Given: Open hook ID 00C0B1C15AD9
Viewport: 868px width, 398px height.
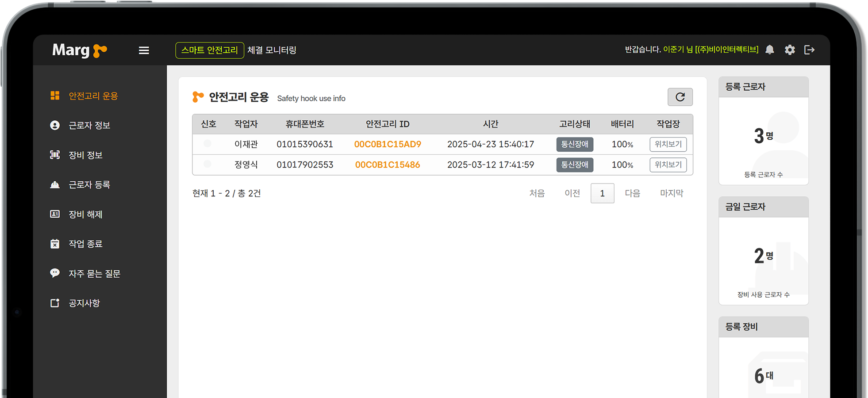Looking at the screenshot, I should [x=388, y=144].
